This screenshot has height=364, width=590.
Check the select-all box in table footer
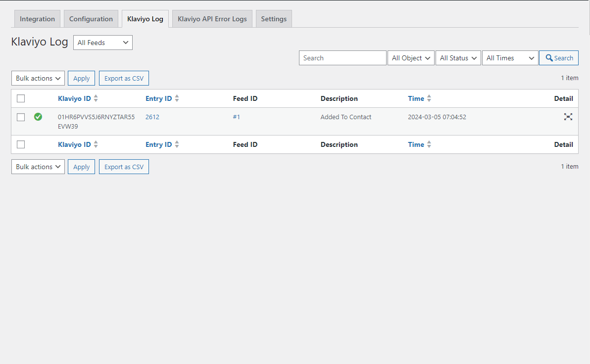[x=21, y=144]
